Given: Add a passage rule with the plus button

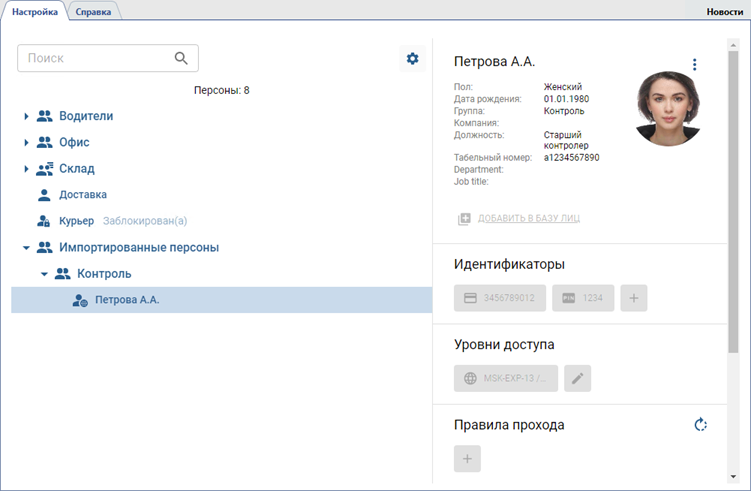Looking at the screenshot, I should (x=467, y=459).
